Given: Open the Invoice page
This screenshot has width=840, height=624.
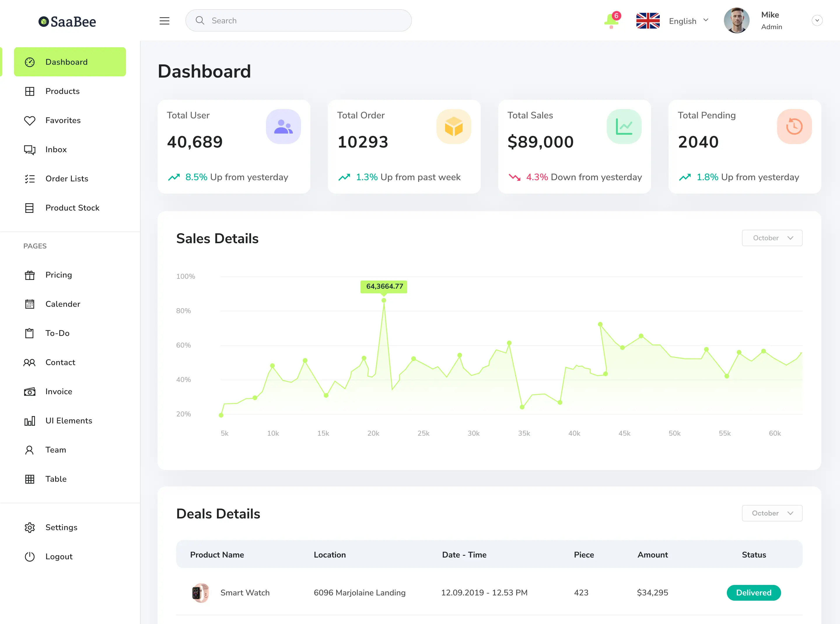Looking at the screenshot, I should (x=59, y=391).
